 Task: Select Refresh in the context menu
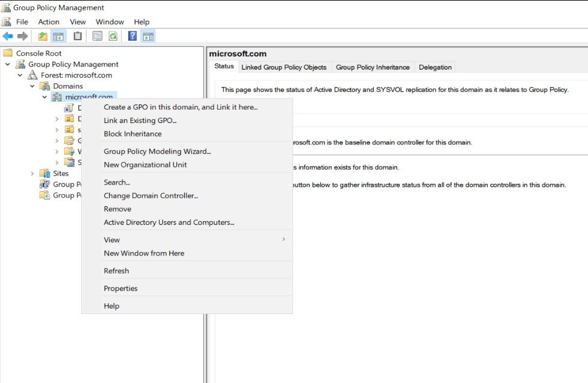pyautogui.click(x=187, y=270)
